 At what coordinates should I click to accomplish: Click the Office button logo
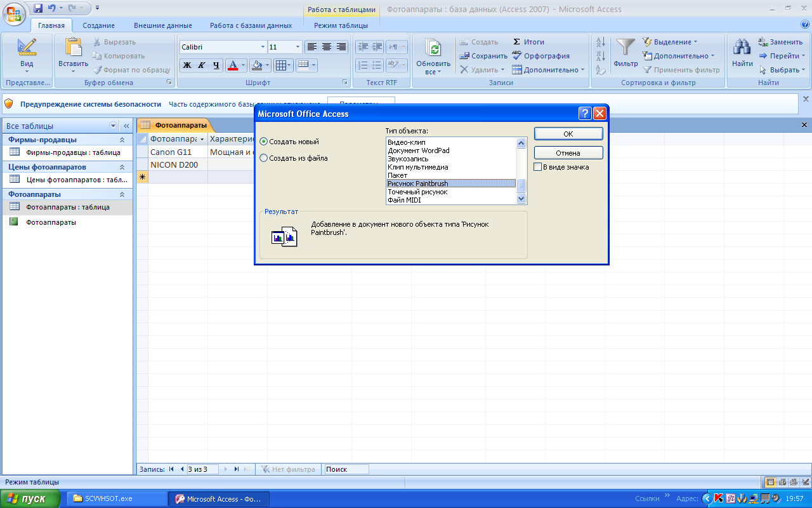[14, 13]
